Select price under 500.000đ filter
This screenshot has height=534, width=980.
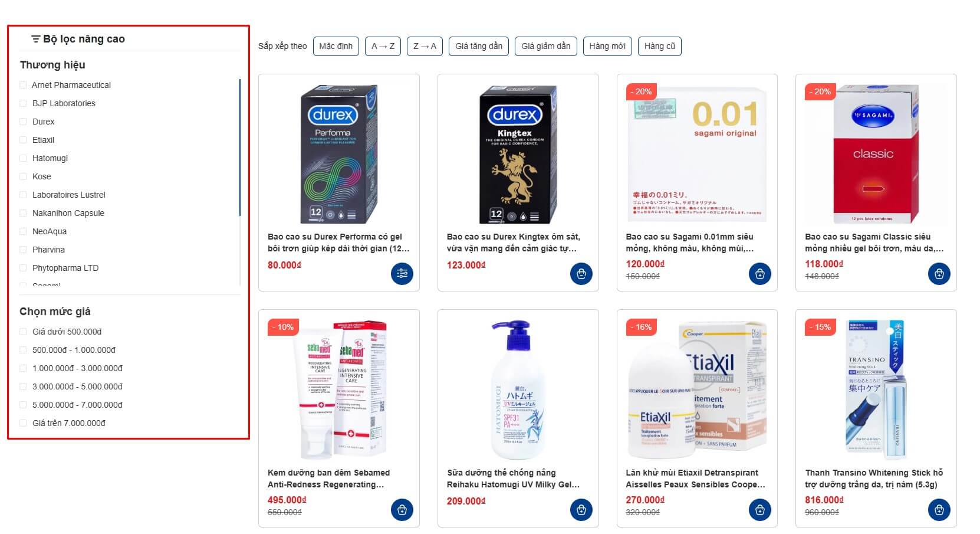coord(23,332)
